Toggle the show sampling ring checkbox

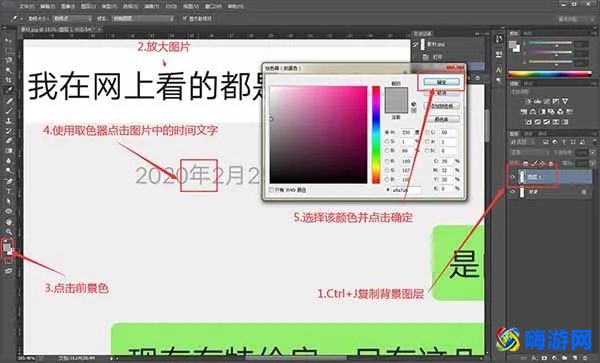click(x=184, y=18)
